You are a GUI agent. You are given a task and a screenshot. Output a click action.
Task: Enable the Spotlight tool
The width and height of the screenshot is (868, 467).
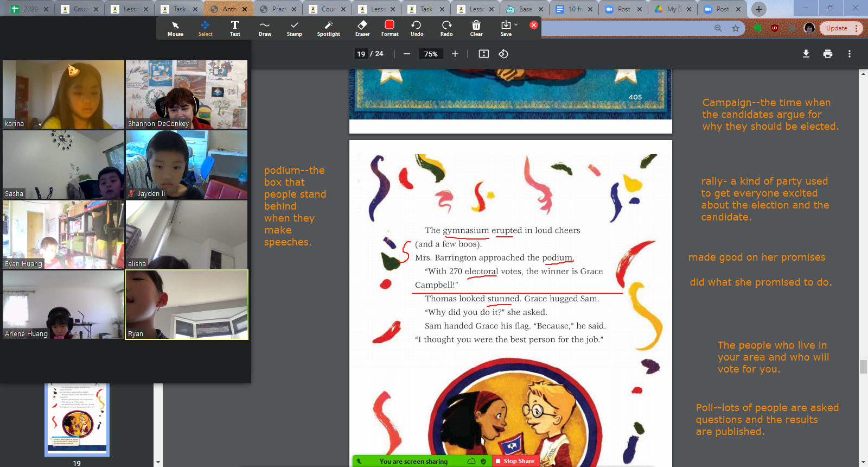tap(329, 29)
